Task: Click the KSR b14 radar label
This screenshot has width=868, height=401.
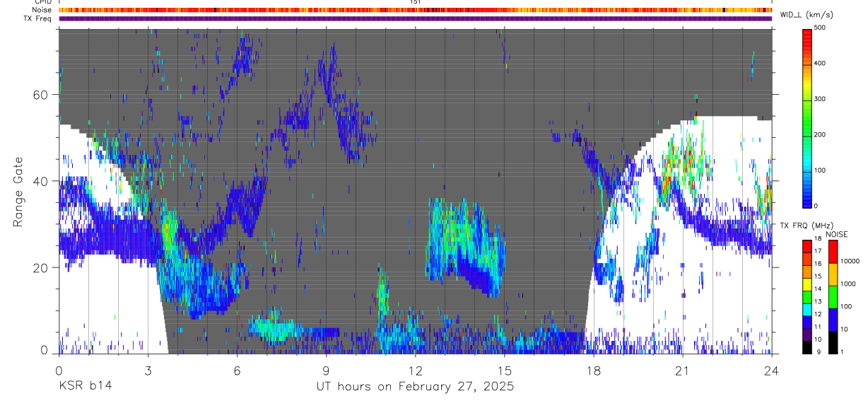Action: [85, 387]
